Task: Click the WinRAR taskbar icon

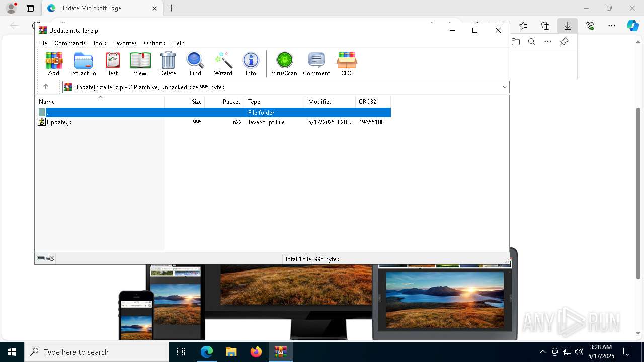Action: click(x=281, y=352)
